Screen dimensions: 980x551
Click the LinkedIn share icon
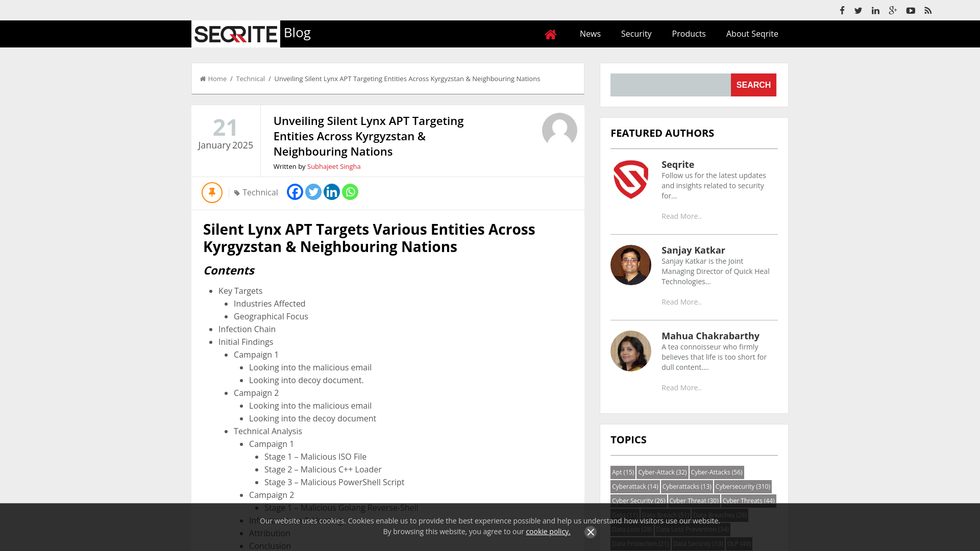tap(332, 192)
